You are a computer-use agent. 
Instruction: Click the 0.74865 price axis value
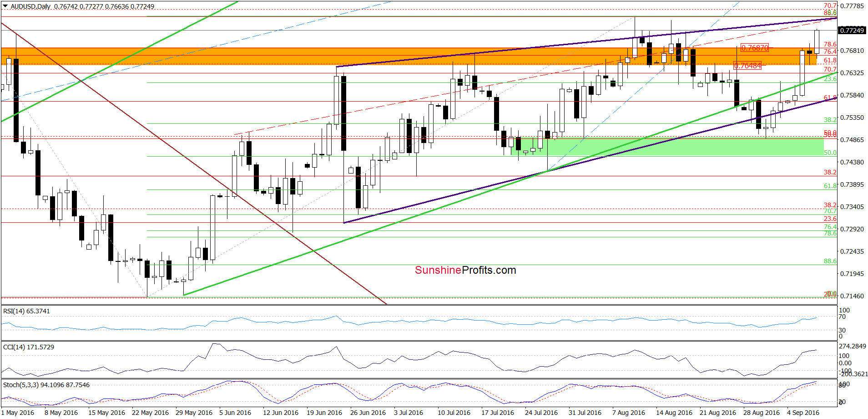(x=852, y=140)
